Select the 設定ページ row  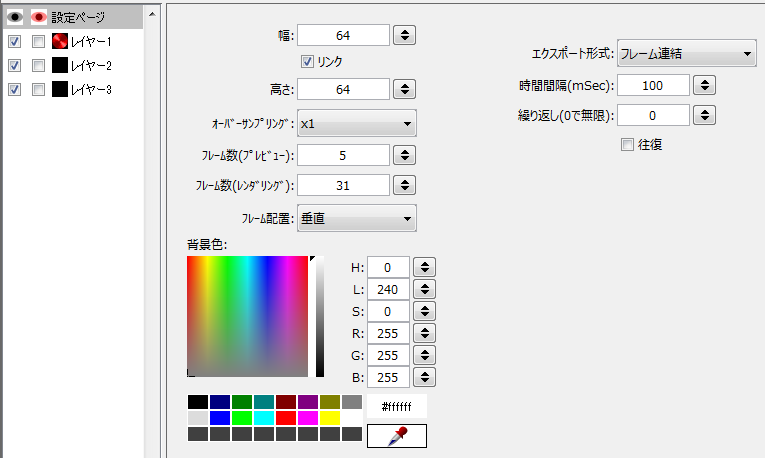(x=73, y=18)
